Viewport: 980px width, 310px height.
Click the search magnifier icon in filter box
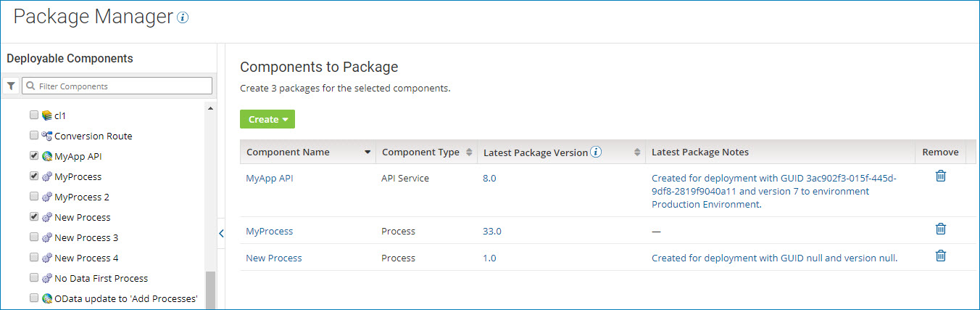[x=30, y=86]
